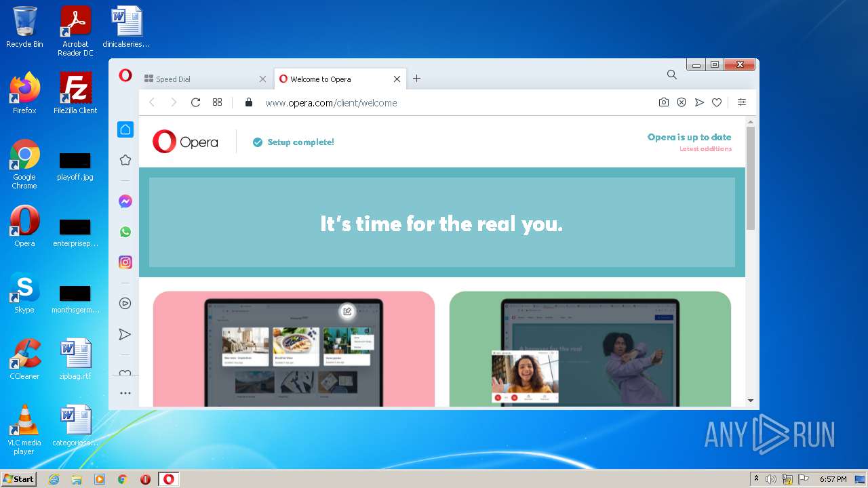This screenshot has width=868, height=488.
Task: Open the green video call feature card
Action: point(590,348)
